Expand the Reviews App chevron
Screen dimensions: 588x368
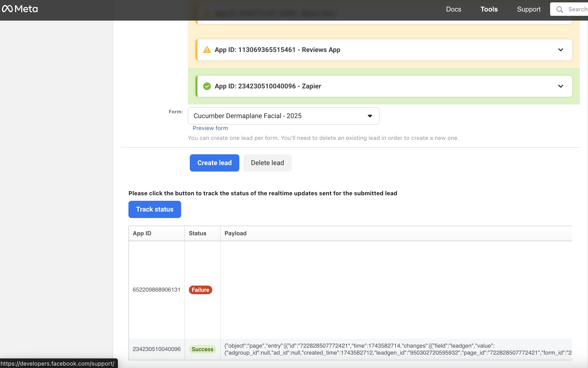click(x=560, y=50)
